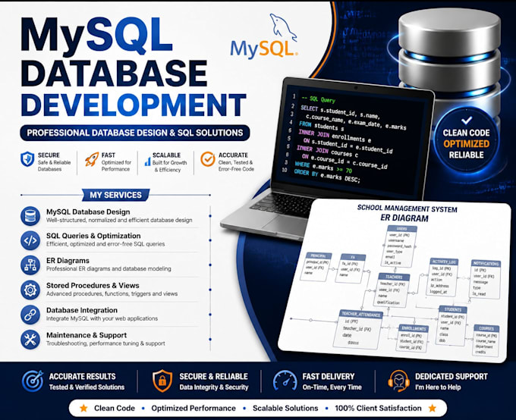Click the USERS table header in ER diagram
The height and width of the screenshot is (420, 516).
click(402, 229)
